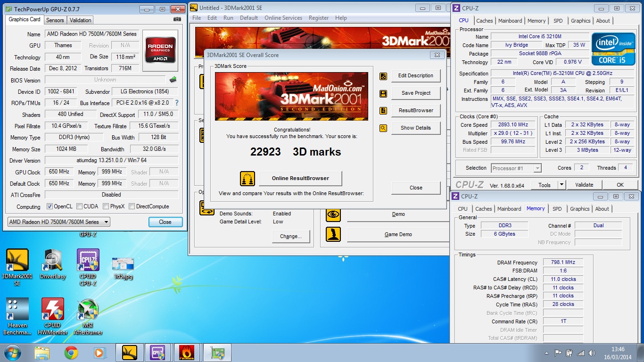Open the Register menu in 3DMark2001
The height and width of the screenshot is (362, 644).
(319, 18)
